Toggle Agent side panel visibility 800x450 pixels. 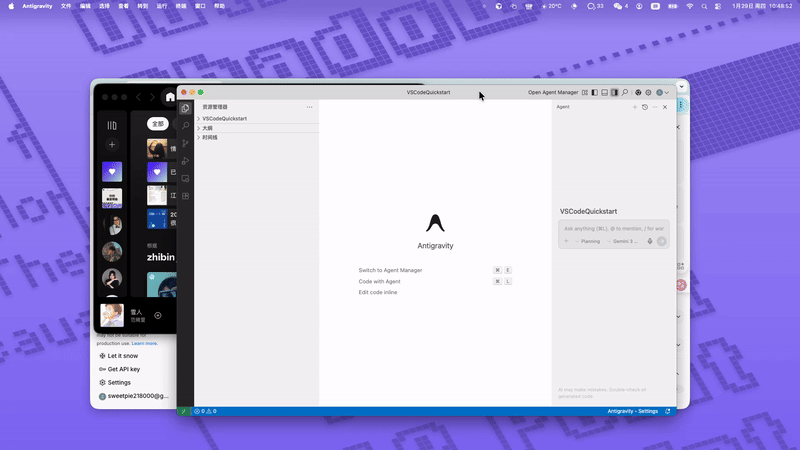click(614, 92)
